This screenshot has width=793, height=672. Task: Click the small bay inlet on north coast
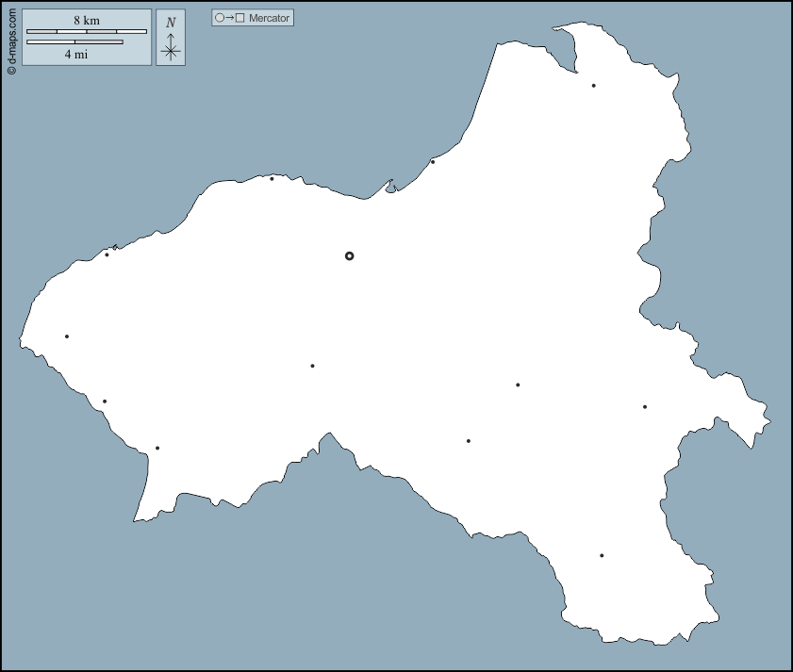(389, 188)
